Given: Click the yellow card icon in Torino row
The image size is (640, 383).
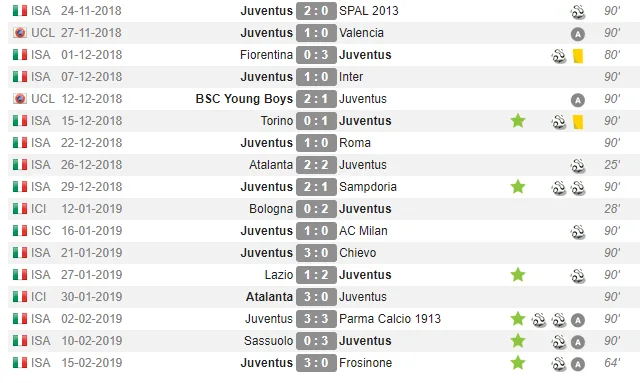Looking at the screenshot, I should [578, 122].
